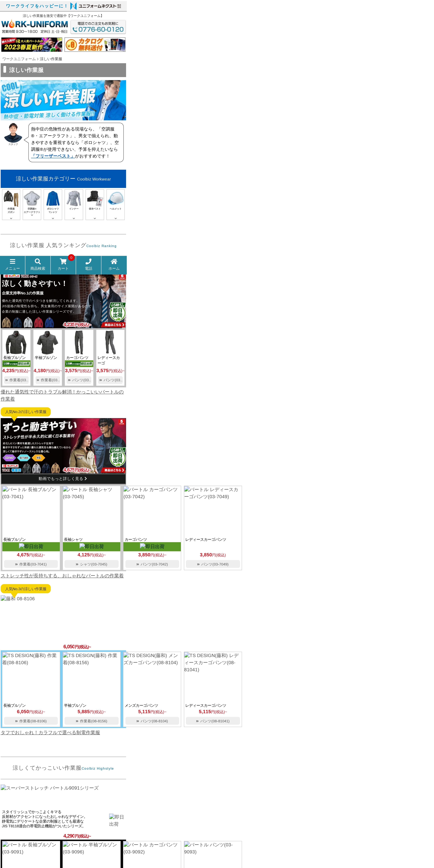This screenshot has width=434, height=868.
Task: Click 作業着(03.. button under 長袖ブルゾン 4,235円
Action: coord(16,380)
